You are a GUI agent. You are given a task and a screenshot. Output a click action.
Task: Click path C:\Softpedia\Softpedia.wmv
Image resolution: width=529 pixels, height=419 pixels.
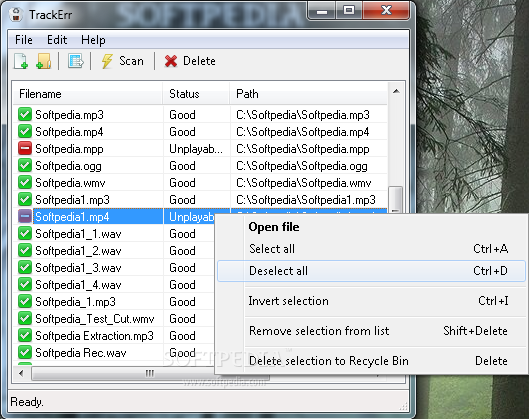coord(304,183)
